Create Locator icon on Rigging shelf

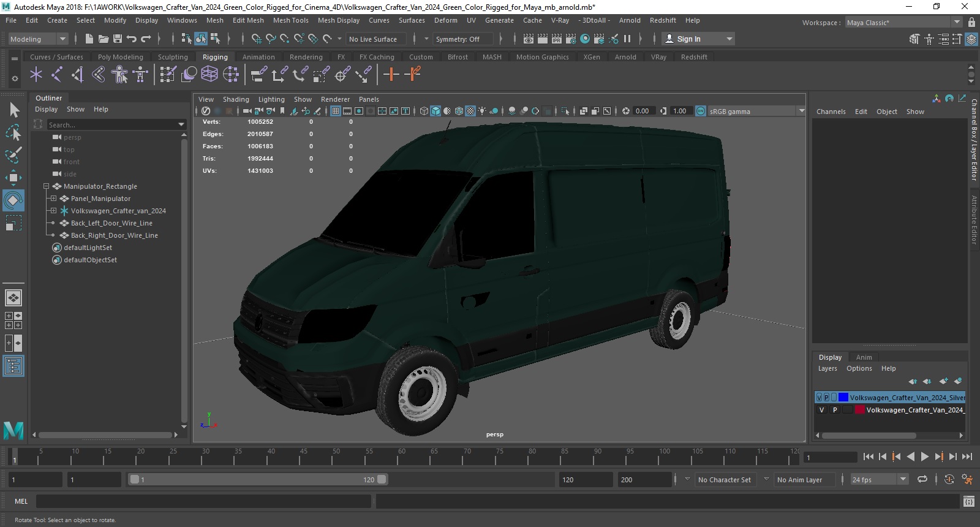point(36,75)
